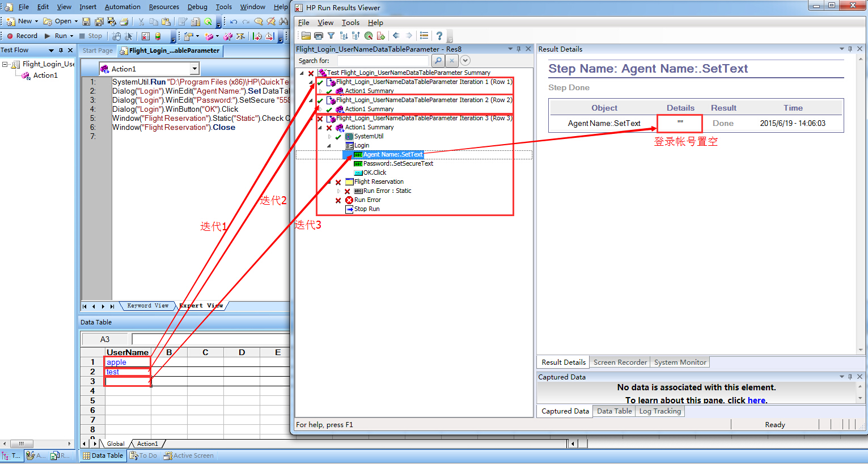This screenshot has height=464, width=868.
Task: Open the Test Flow panel menu arrow
Action: click(51, 50)
